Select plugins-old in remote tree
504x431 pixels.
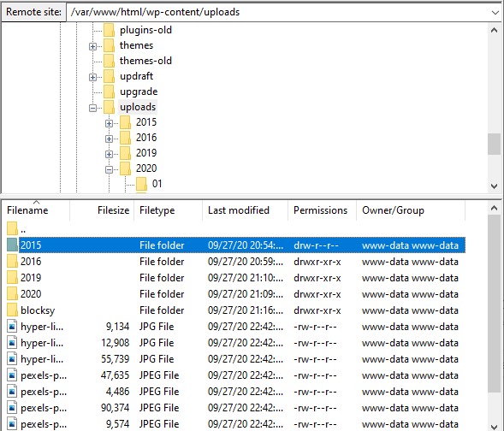[x=145, y=30]
